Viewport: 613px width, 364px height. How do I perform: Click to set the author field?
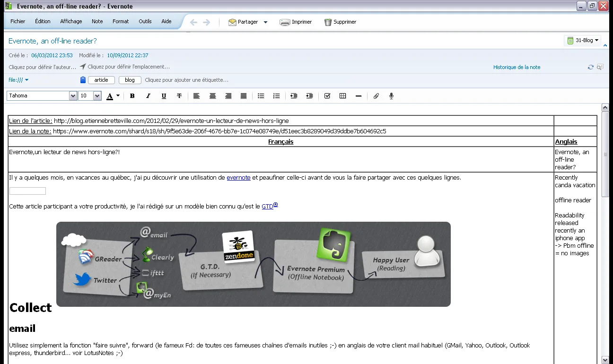coord(42,67)
